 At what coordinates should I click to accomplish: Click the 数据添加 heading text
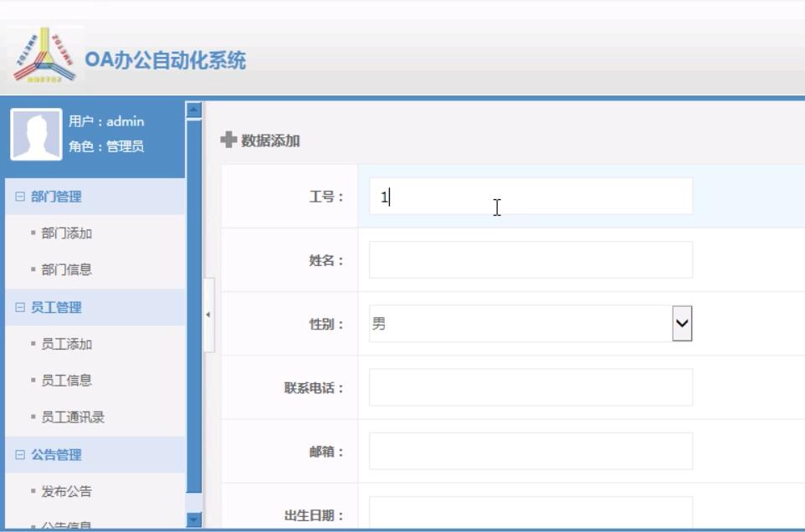coord(270,141)
